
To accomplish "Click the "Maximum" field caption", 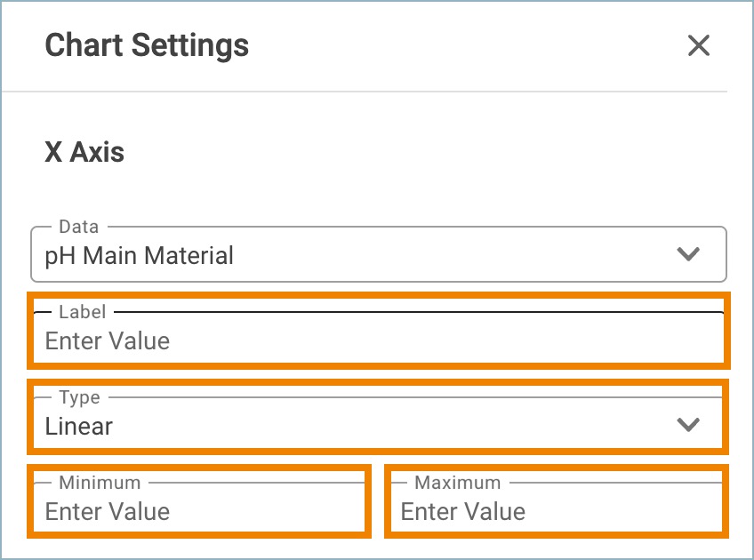I will (x=457, y=483).
